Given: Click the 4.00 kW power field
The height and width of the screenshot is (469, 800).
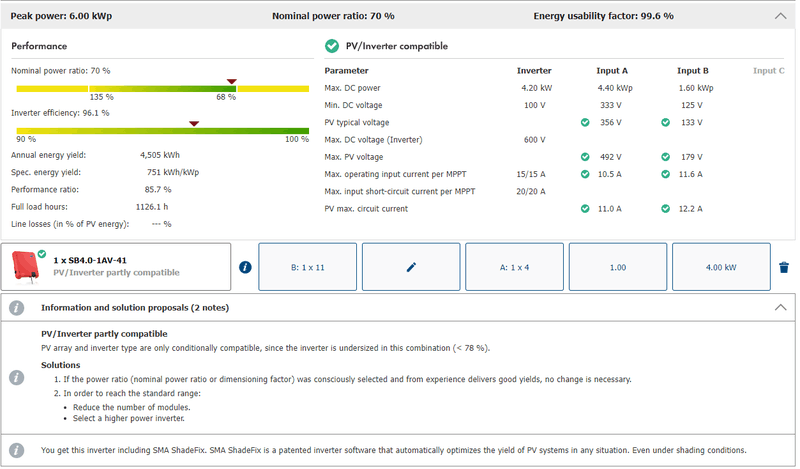Looking at the screenshot, I should [x=721, y=267].
